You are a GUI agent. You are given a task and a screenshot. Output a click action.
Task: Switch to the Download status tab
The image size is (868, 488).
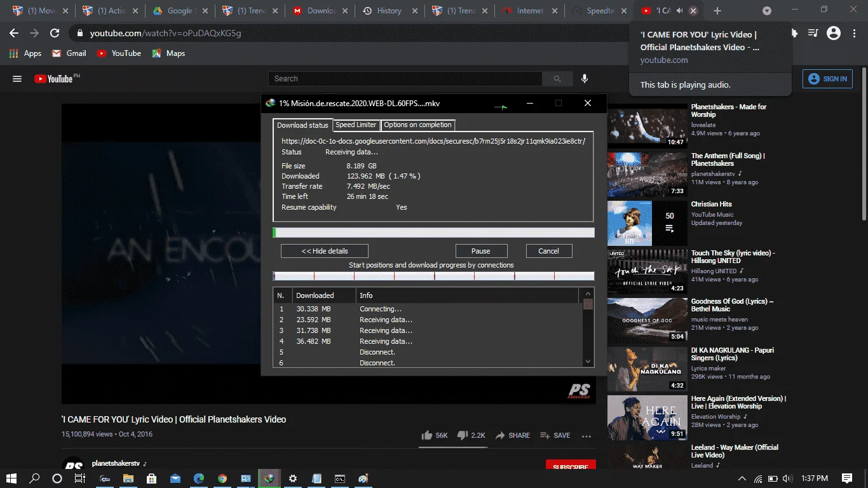(x=302, y=125)
